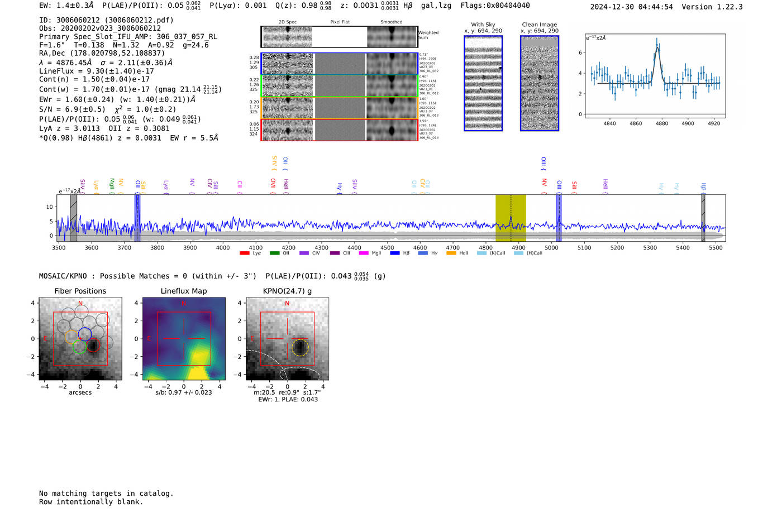
Task: Click the Pixel Flat column header
Action: pos(340,22)
